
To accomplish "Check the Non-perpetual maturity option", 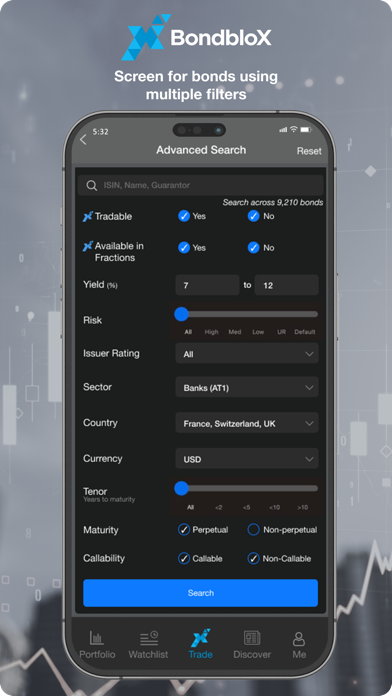I will tap(253, 530).
